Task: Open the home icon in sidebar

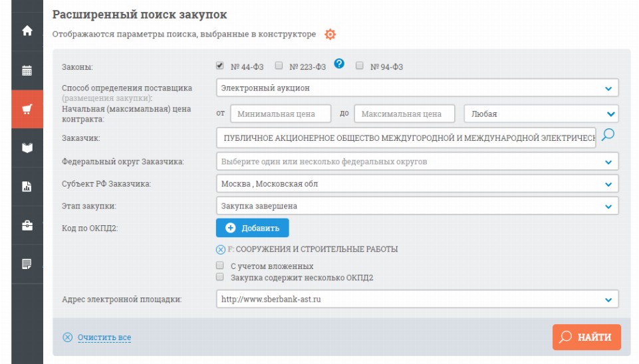Action: [27, 31]
